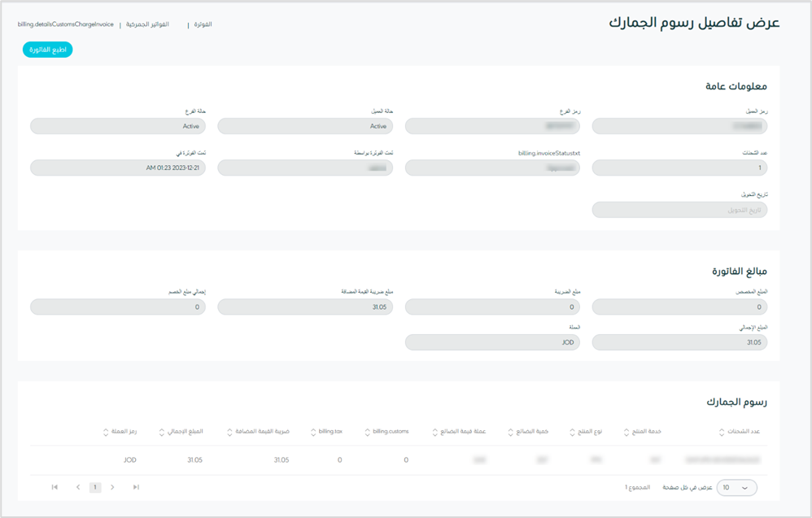This screenshot has width=812, height=518.
Task: Open the الفوترة breadcrumb link
Action: [x=201, y=24]
